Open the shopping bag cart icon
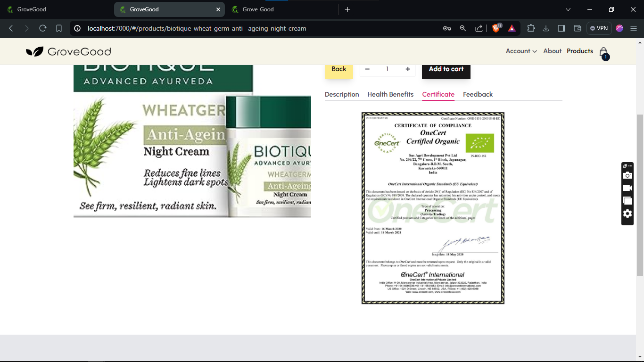 (x=603, y=52)
